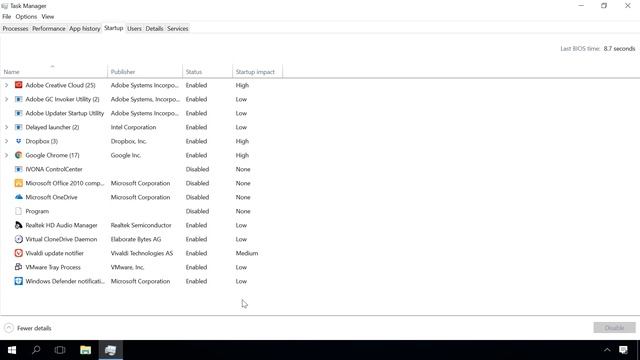Select the Startup tab

[x=113, y=28]
